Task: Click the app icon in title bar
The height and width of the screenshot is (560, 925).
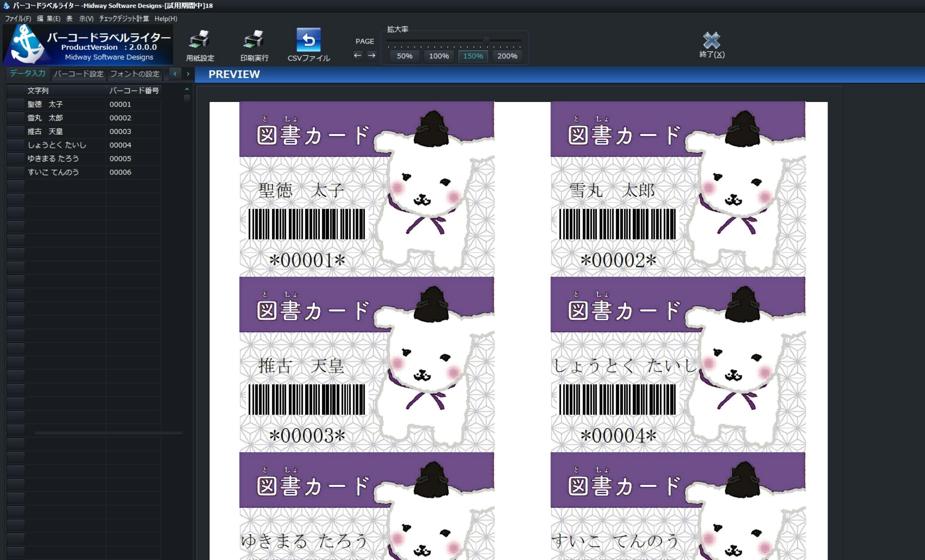Action: 6,5
